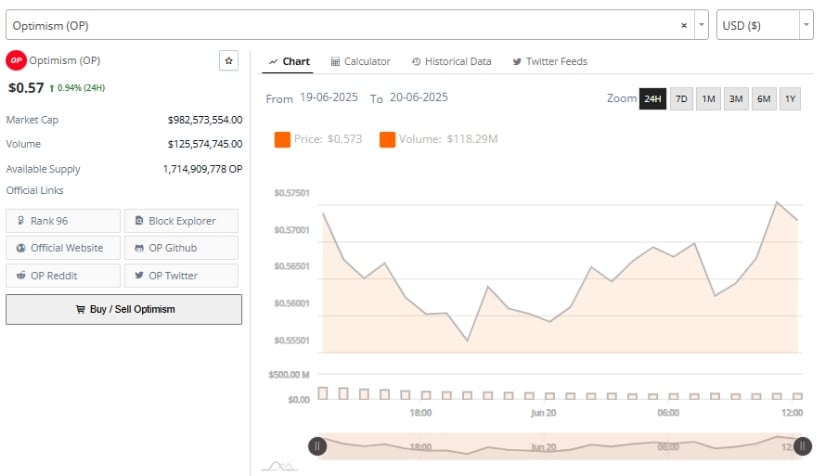The image size is (825, 476).
Task: Click the first volume bar
Action: tap(323, 393)
